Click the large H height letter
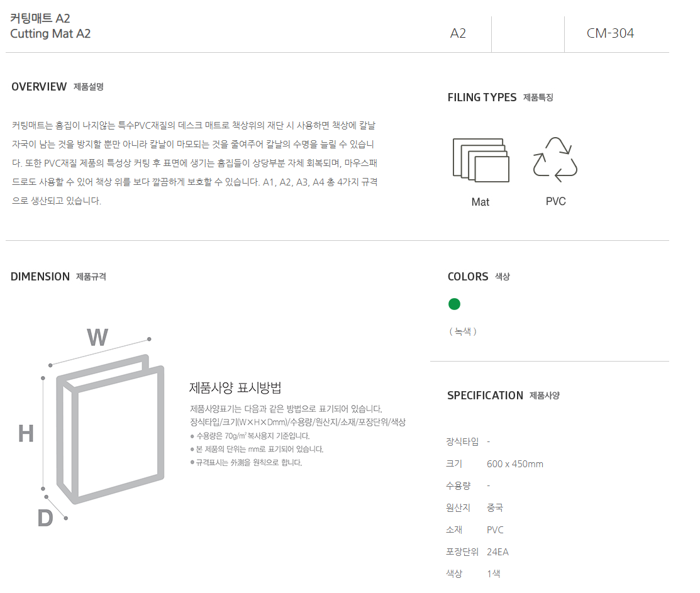Viewport: 700px width, 593px height. coord(26,434)
